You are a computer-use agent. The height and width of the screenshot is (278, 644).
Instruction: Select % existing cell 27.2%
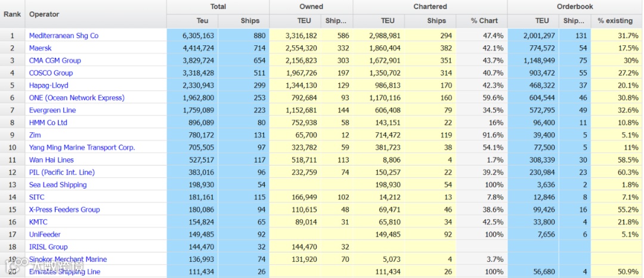(x=617, y=73)
